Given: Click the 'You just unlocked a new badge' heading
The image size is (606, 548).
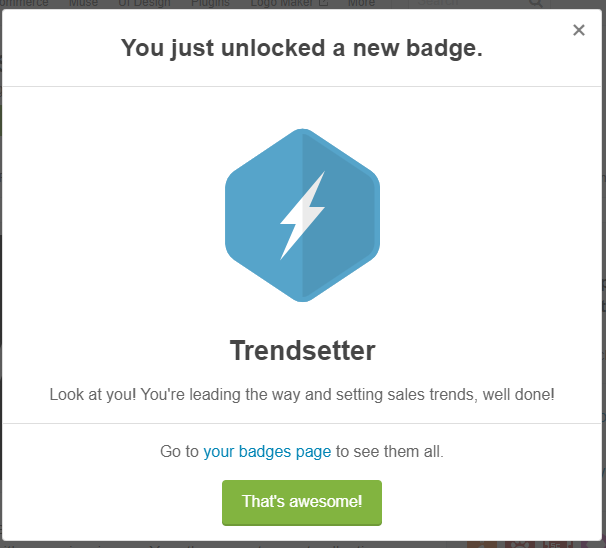Looking at the screenshot, I should click(x=301, y=48).
